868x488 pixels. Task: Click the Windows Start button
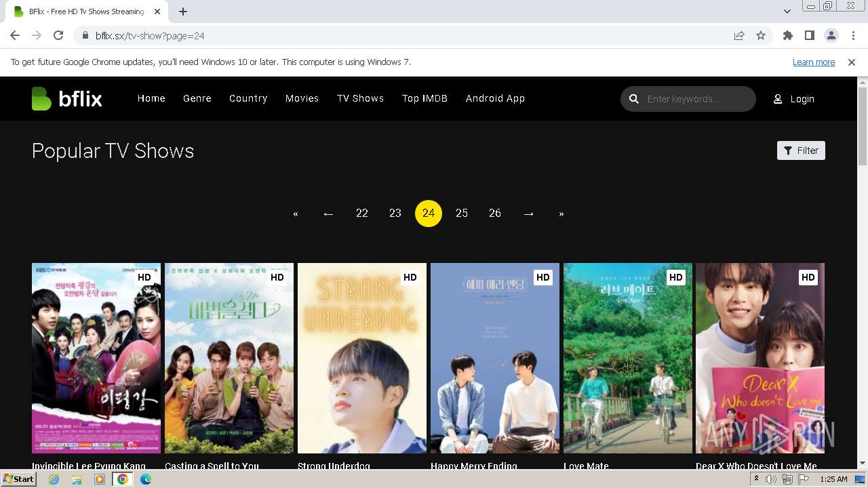coord(19,479)
